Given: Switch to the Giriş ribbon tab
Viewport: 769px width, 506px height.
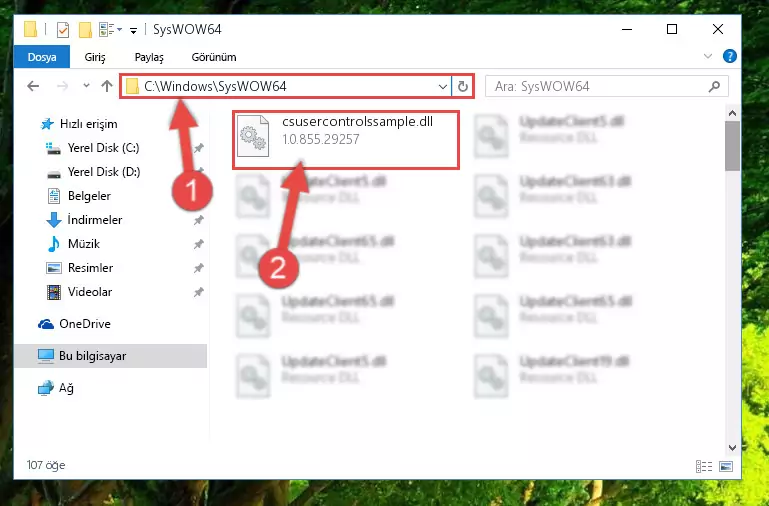Looking at the screenshot, I should coord(95,57).
